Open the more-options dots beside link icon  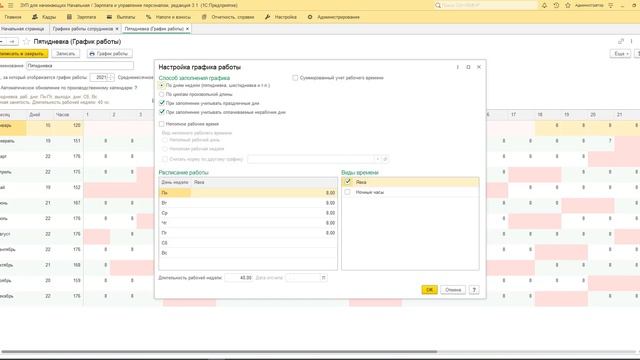(631, 41)
